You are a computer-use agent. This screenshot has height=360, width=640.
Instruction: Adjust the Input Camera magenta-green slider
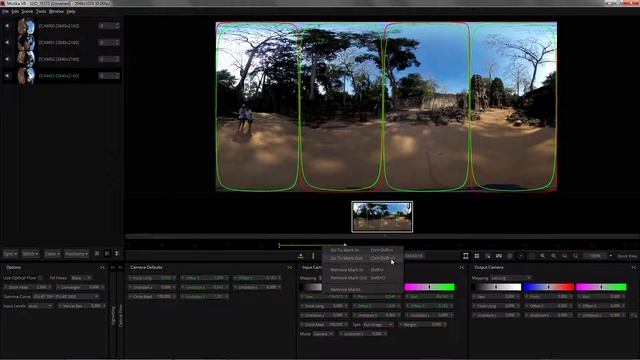pyautogui.click(x=429, y=287)
